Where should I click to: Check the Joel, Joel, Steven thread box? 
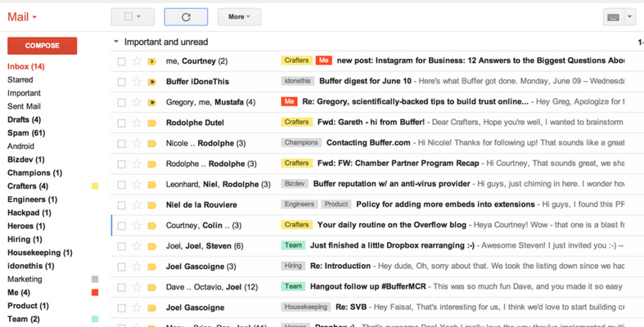click(x=122, y=246)
